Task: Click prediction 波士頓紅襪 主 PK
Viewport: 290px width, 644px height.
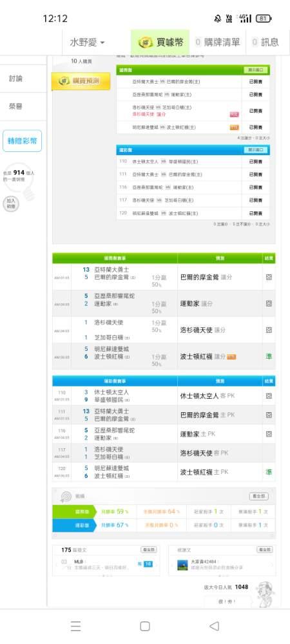Action: [x=204, y=472]
